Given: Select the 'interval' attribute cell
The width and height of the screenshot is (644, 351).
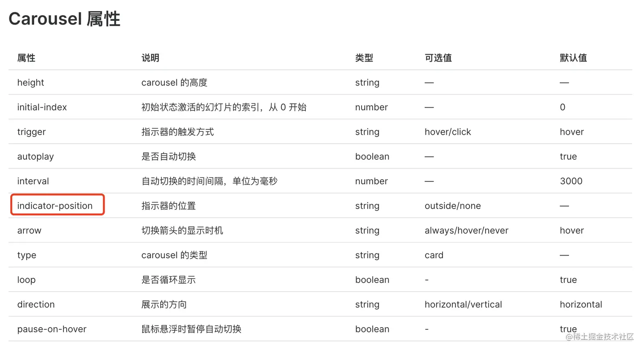Looking at the screenshot, I should pyautogui.click(x=33, y=181).
